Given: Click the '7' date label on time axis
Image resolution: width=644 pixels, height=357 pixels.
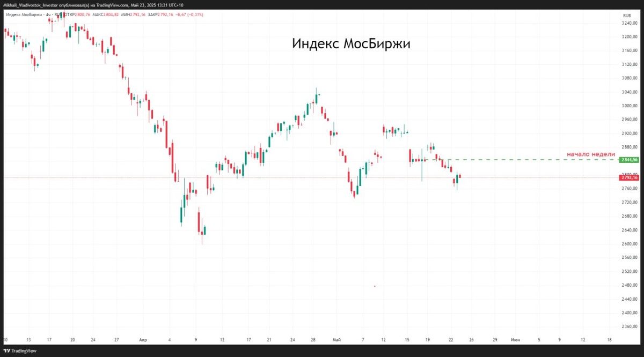Looking at the screenshot, I should tap(363, 339).
